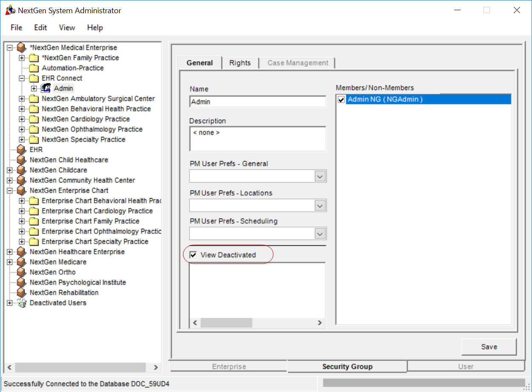The image size is (532, 392).
Task: Switch to the Rights tab
Action: pyautogui.click(x=240, y=63)
